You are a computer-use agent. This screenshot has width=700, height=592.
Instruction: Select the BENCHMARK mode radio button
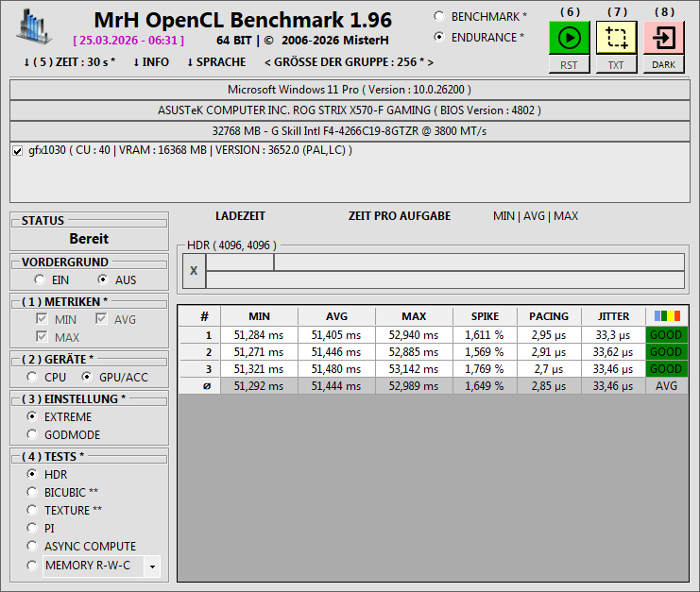[x=439, y=16]
